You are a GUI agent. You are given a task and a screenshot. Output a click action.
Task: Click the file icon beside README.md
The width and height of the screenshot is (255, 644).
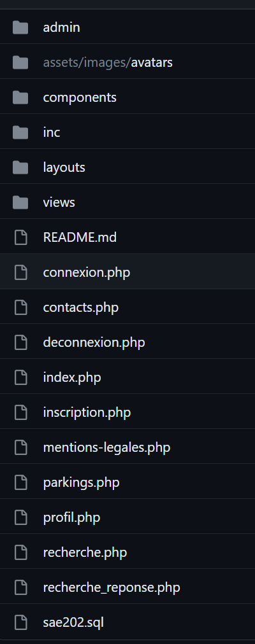(20, 237)
